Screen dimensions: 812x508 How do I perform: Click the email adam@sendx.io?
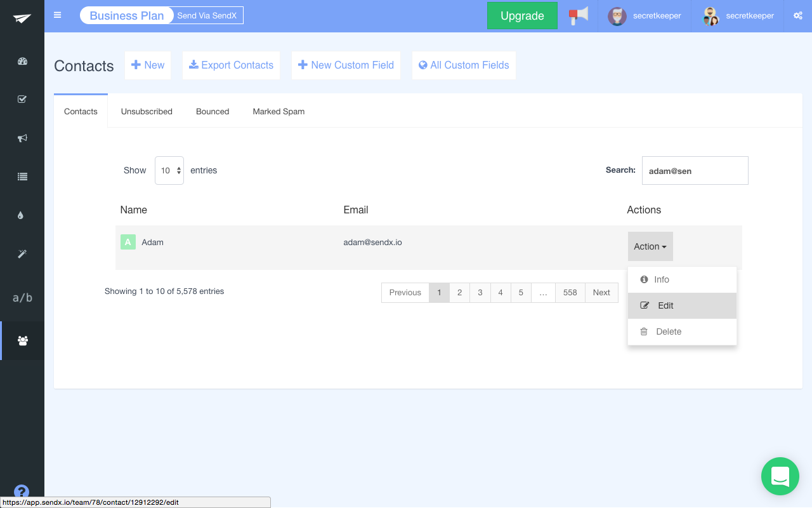[373, 243]
